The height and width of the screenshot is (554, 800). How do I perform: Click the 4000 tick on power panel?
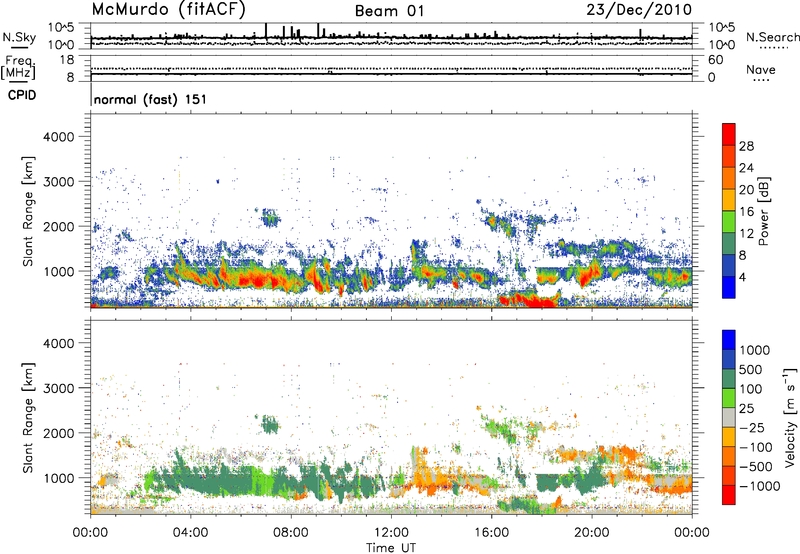59,137
